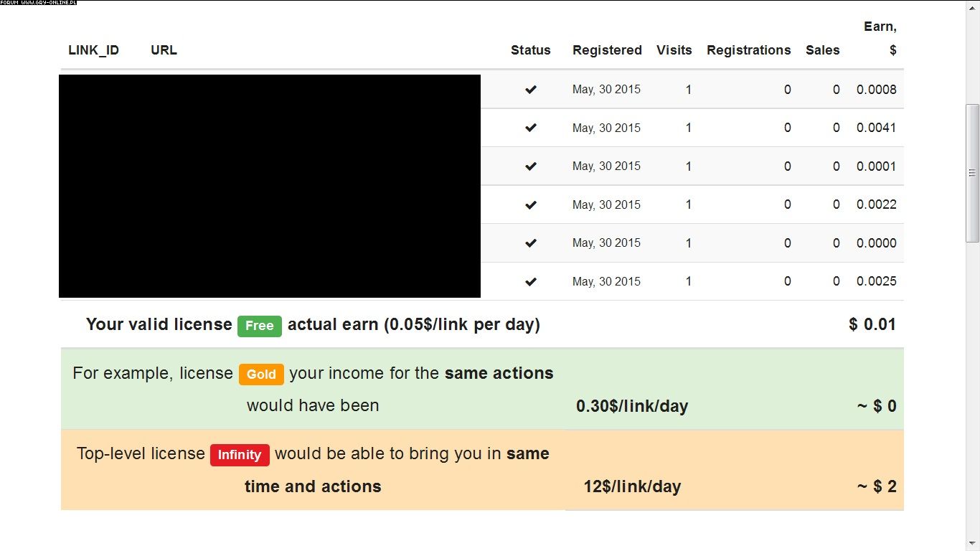Click the 12$/link/day rate text
Screen dimensions: 980x551
click(x=632, y=486)
